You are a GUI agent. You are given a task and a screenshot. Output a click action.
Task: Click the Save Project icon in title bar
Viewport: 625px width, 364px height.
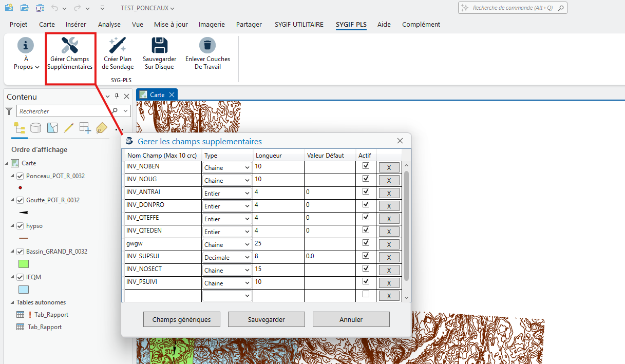click(x=40, y=8)
